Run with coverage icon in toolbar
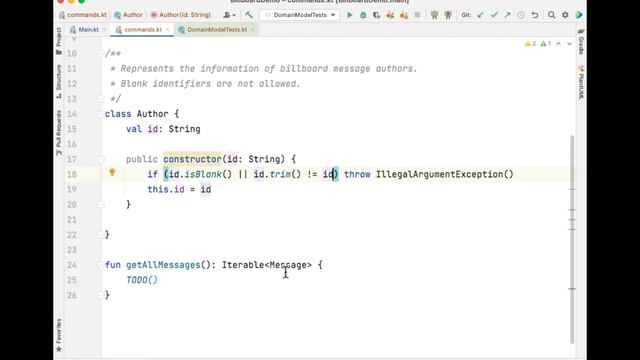This screenshot has height=360, width=640. tap(376, 15)
